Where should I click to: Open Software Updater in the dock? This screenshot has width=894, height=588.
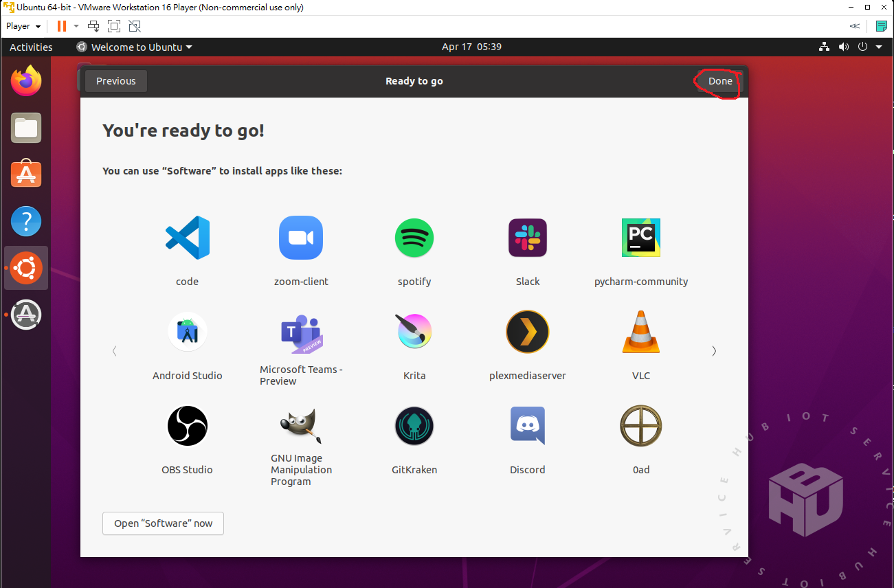coord(26,315)
